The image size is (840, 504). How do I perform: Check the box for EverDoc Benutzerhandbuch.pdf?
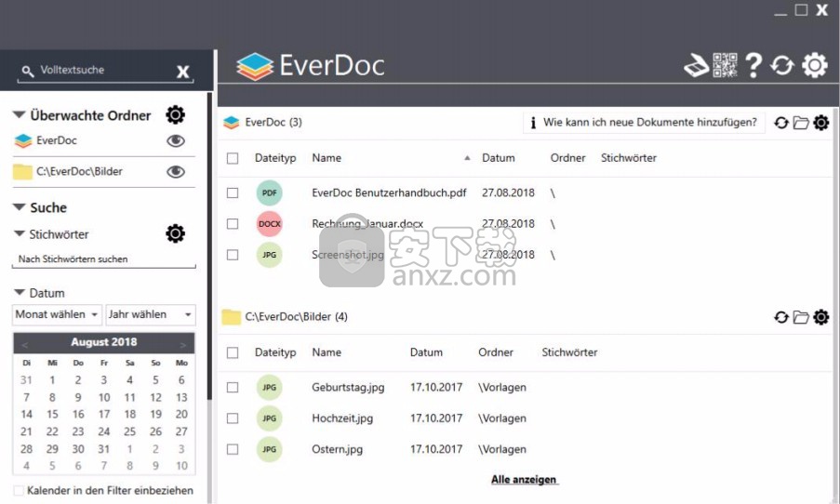pos(233,192)
